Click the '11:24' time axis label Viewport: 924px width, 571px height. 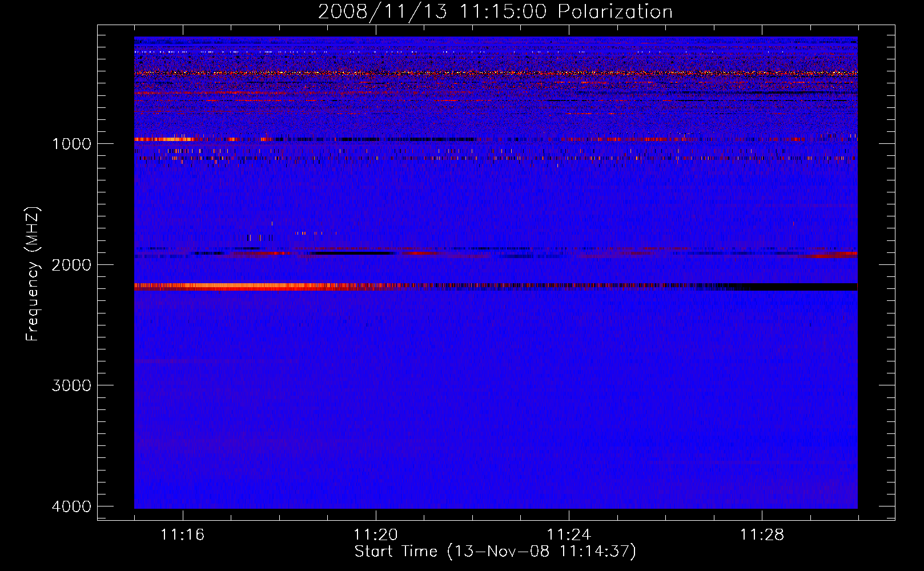[569, 534]
